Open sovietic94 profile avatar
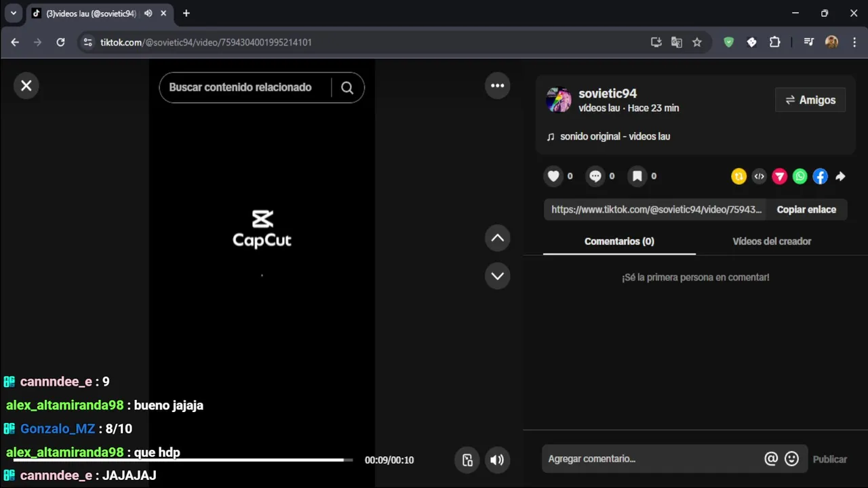 click(559, 100)
